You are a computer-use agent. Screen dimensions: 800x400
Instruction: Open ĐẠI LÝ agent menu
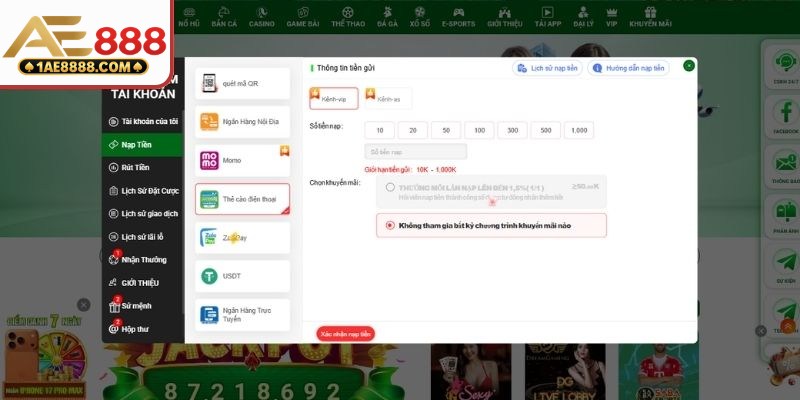pyautogui.click(x=583, y=18)
